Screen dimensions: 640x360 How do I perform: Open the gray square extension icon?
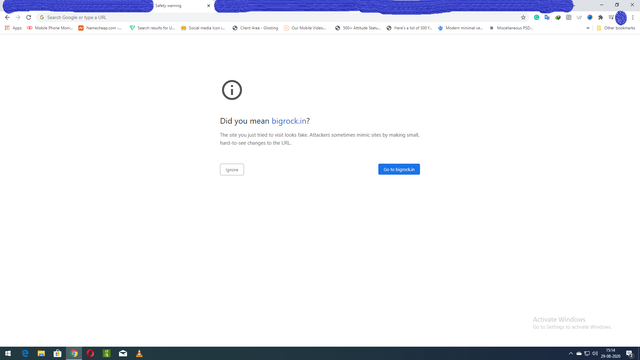569,18
